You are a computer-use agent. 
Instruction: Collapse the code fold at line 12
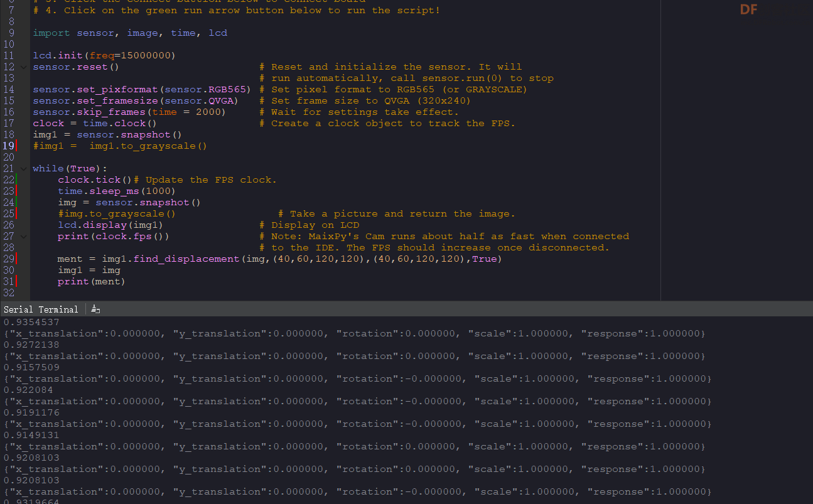click(23, 67)
